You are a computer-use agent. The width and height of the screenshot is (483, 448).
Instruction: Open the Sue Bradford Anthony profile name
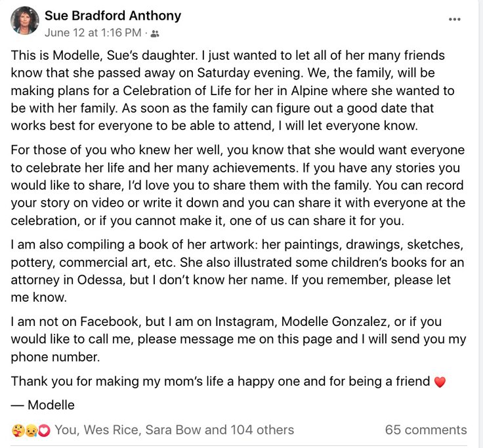(x=113, y=15)
